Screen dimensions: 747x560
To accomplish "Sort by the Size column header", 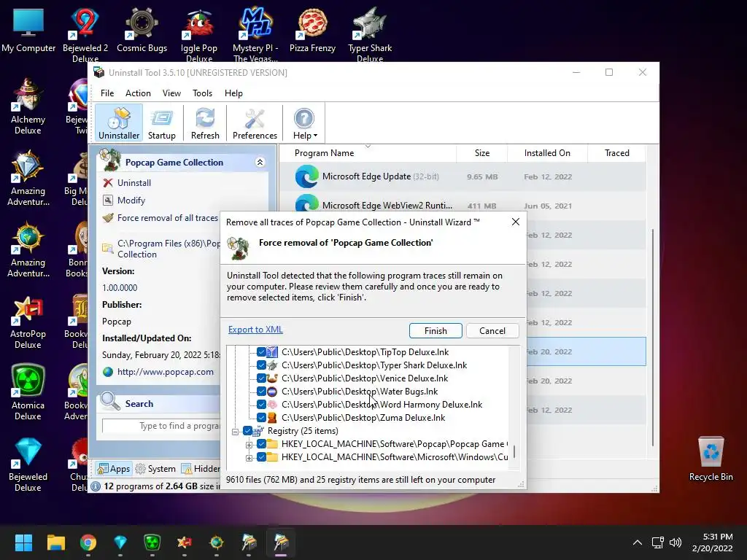I will (x=481, y=153).
